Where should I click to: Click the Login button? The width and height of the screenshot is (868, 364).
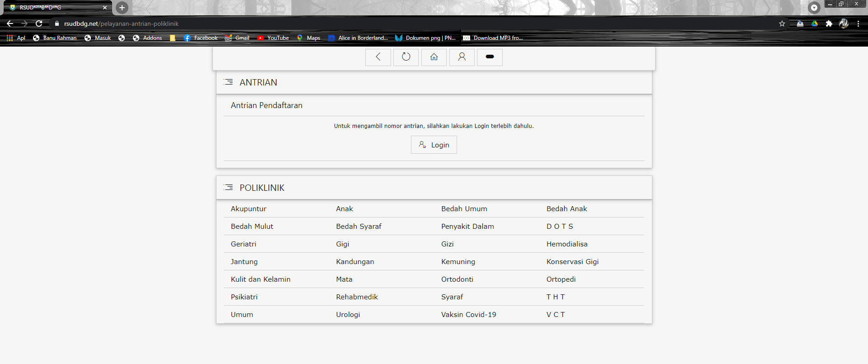tap(434, 145)
